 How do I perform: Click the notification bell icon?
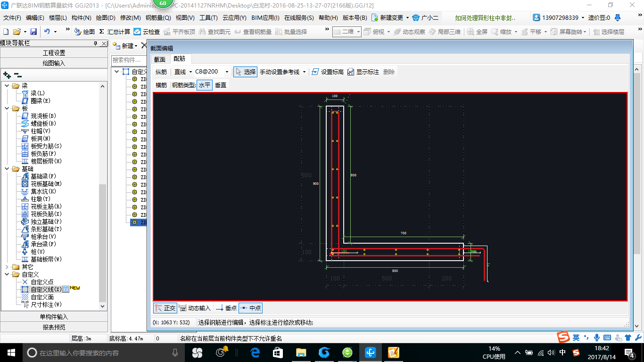pos(618,18)
